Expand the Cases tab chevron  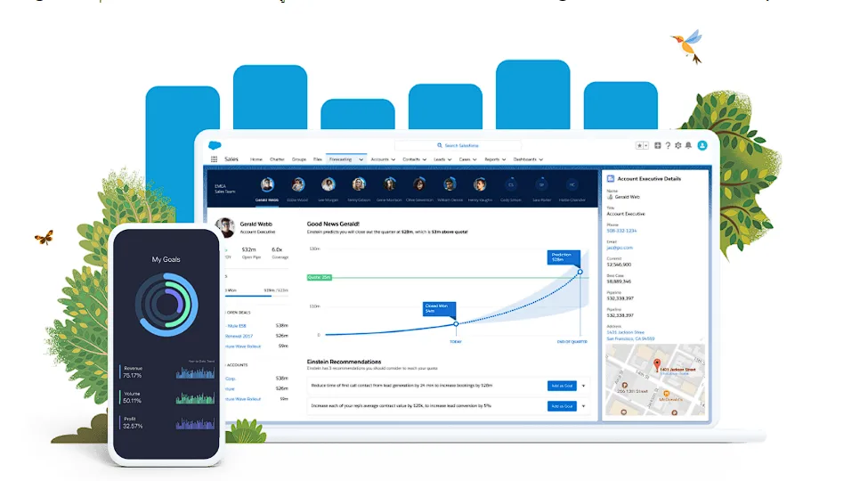[x=475, y=159]
